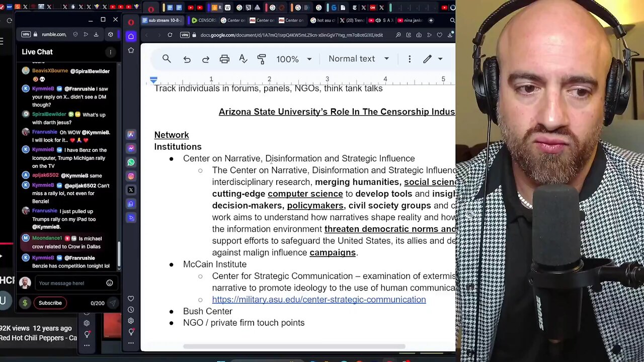The image size is (644, 362).
Task: Click the rumble.com address in chat window
Action: pyautogui.click(x=54, y=34)
